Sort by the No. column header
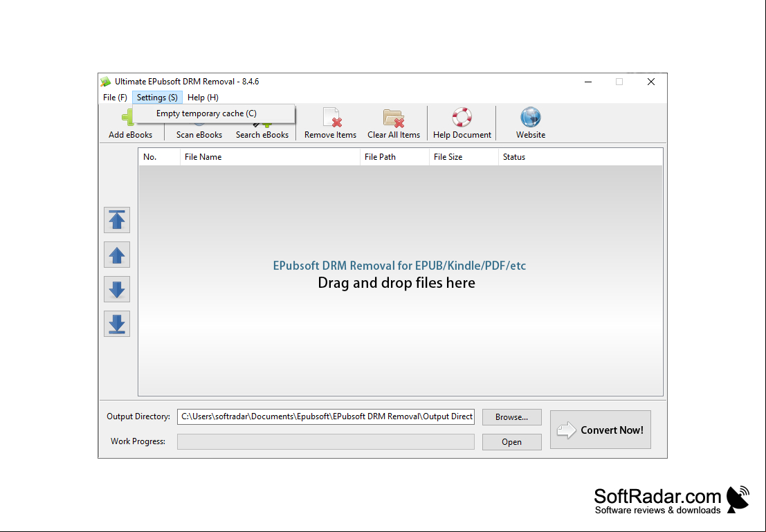This screenshot has height=532, width=766. 159,157
